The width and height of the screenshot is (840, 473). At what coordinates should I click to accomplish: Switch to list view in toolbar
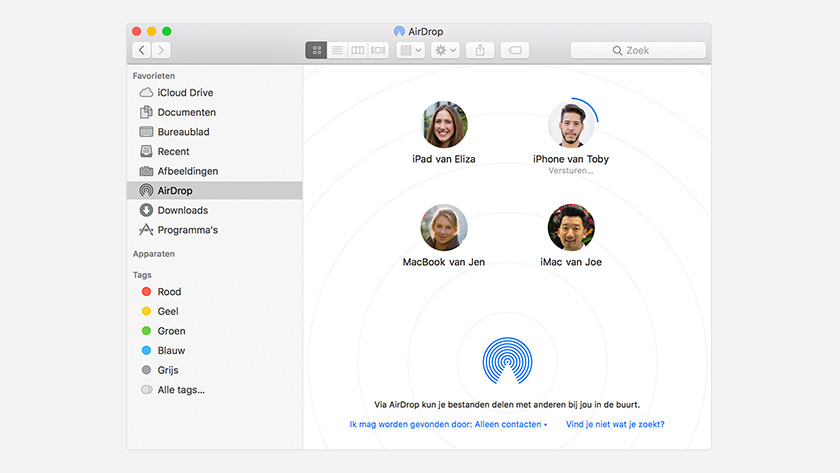click(x=337, y=50)
